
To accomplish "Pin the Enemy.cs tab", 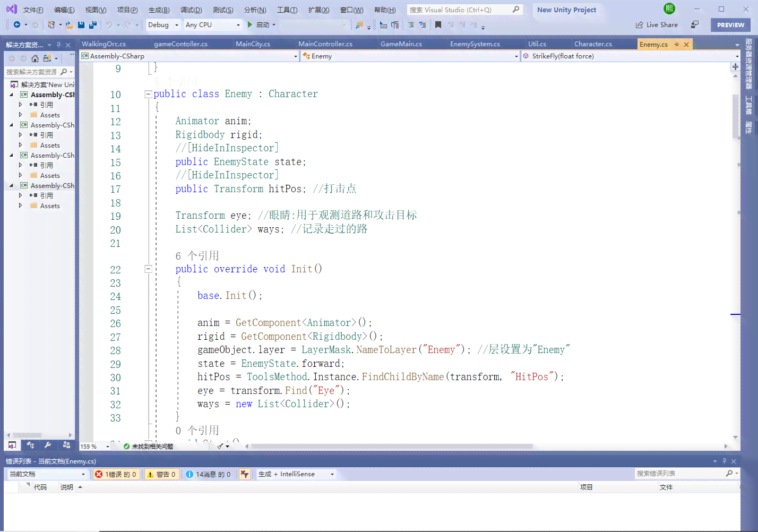I will (x=676, y=45).
